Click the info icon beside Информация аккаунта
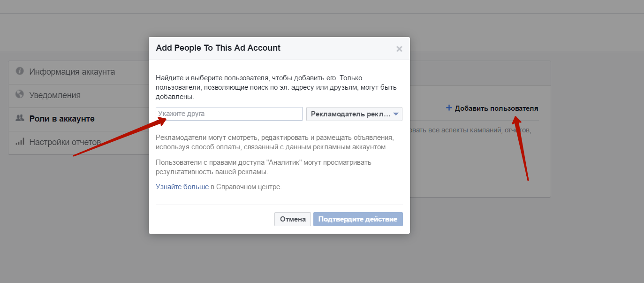644x283 pixels. (20, 71)
